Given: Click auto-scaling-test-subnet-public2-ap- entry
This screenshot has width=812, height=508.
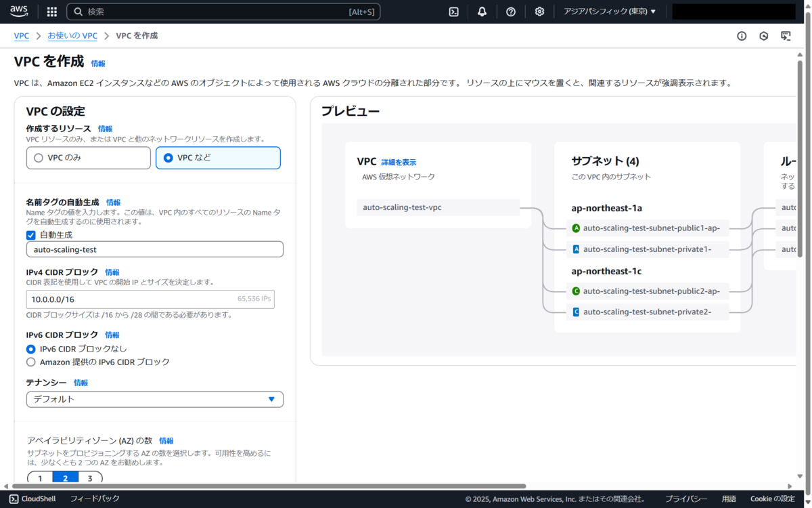Looking at the screenshot, I should coord(648,291).
